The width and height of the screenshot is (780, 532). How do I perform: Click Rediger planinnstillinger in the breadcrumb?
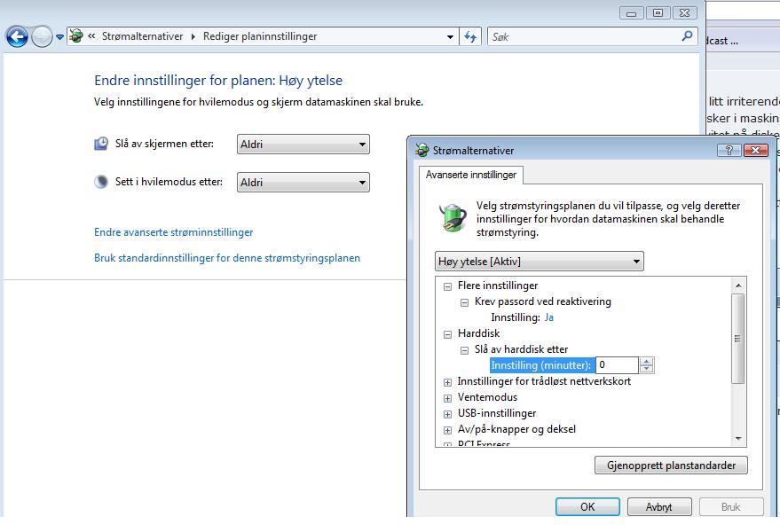point(260,36)
